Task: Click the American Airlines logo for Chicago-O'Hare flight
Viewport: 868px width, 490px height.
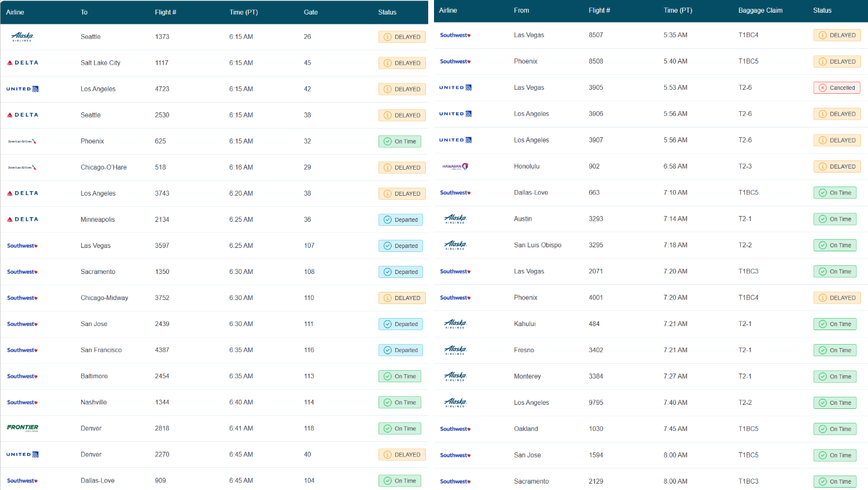Action: click(23, 167)
